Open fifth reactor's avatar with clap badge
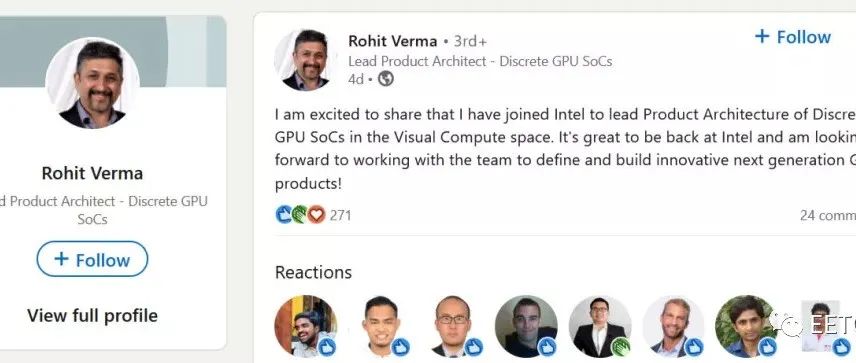Viewport: 856px width, 363px height. tap(600, 326)
